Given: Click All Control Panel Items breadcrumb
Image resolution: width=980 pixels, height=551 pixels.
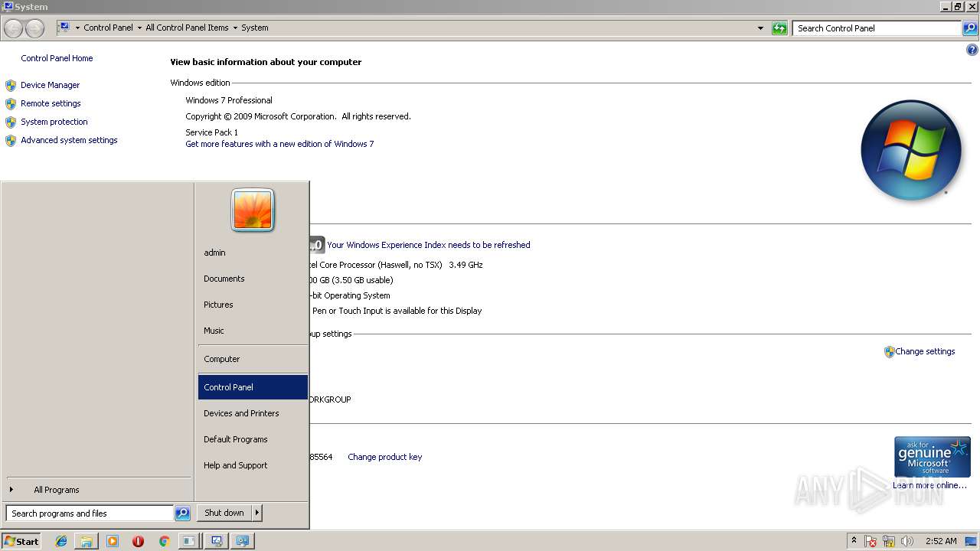Looking at the screenshot, I should click(187, 28).
